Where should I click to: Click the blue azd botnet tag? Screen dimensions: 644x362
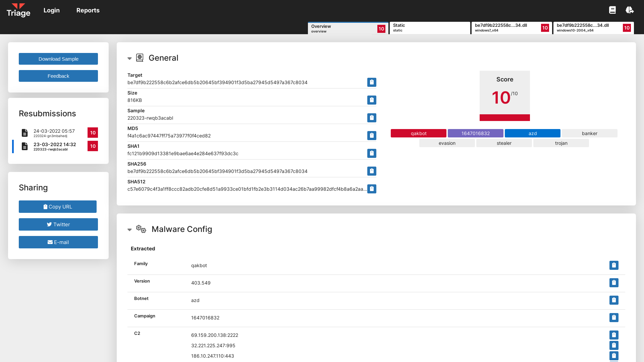pos(533,133)
